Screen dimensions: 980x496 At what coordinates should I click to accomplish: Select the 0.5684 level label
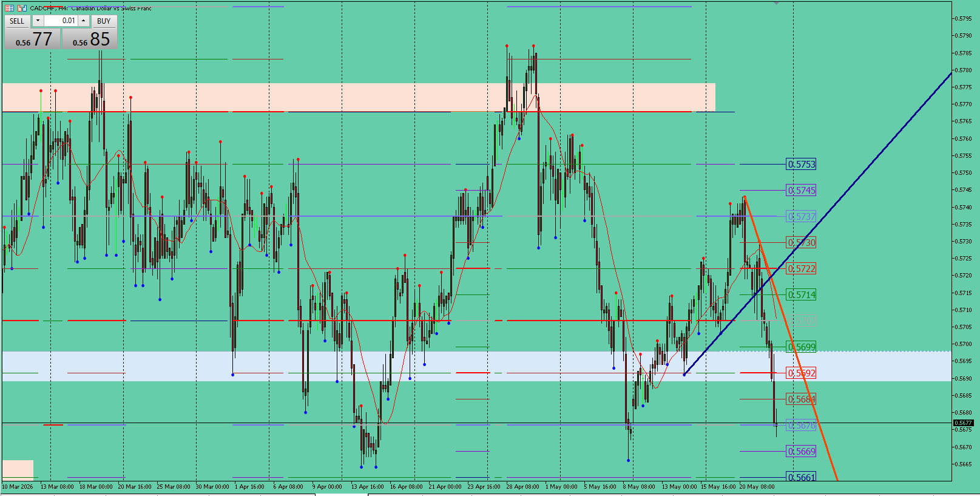tap(801, 399)
